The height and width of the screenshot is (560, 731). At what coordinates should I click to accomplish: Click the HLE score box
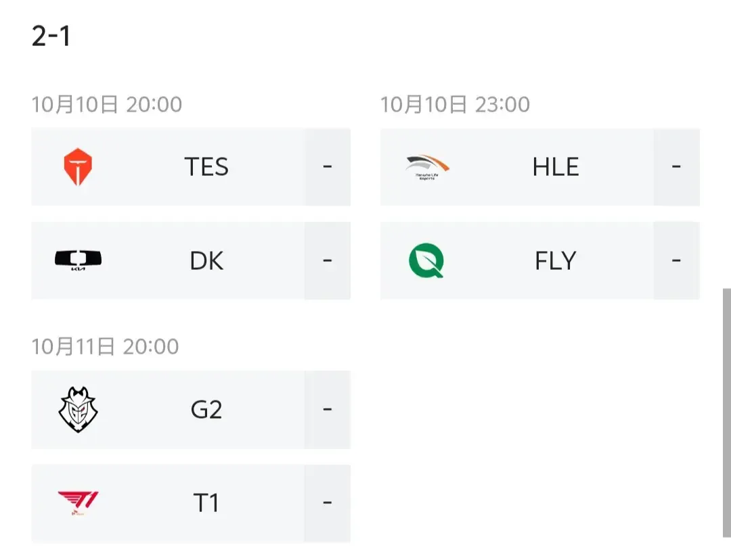coord(676,167)
